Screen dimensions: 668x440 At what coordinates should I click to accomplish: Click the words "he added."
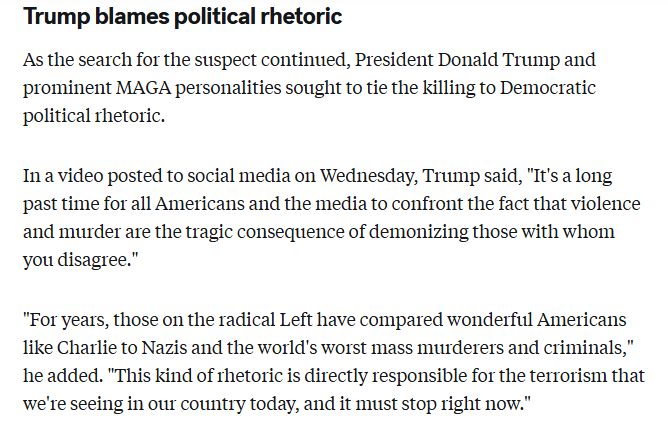click(x=63, y=376)
